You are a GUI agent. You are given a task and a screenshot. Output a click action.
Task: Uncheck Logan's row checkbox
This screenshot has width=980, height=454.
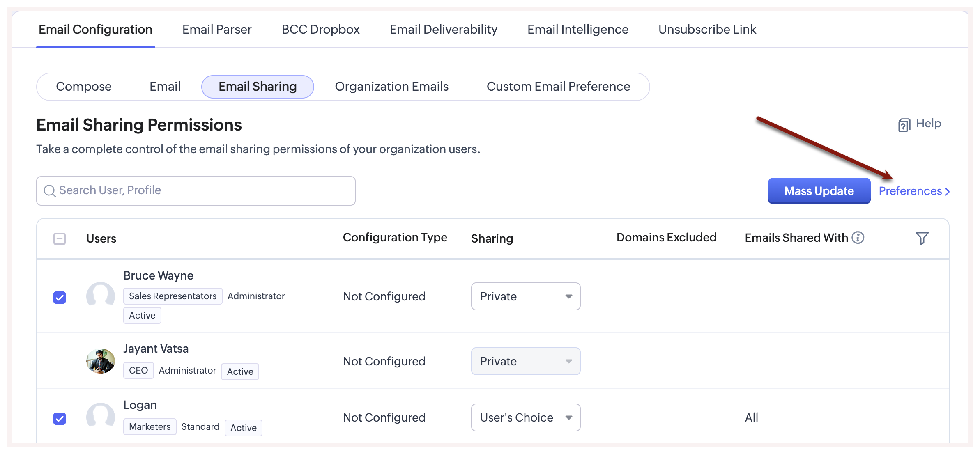60,418
